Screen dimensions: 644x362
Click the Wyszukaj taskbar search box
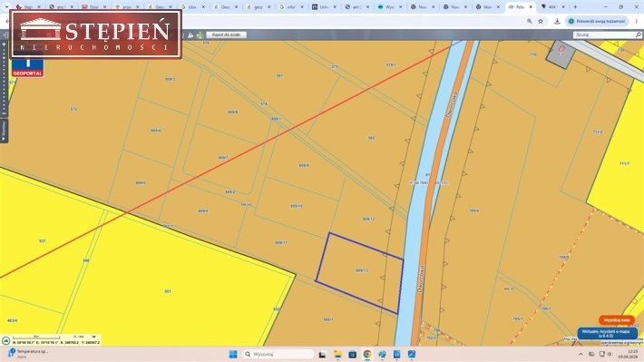click(278, 354)
